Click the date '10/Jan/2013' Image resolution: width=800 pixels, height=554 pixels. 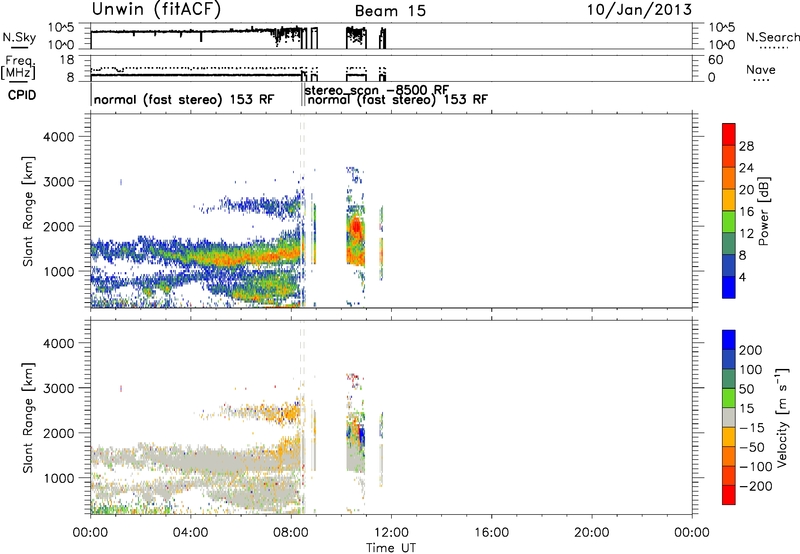639,10
